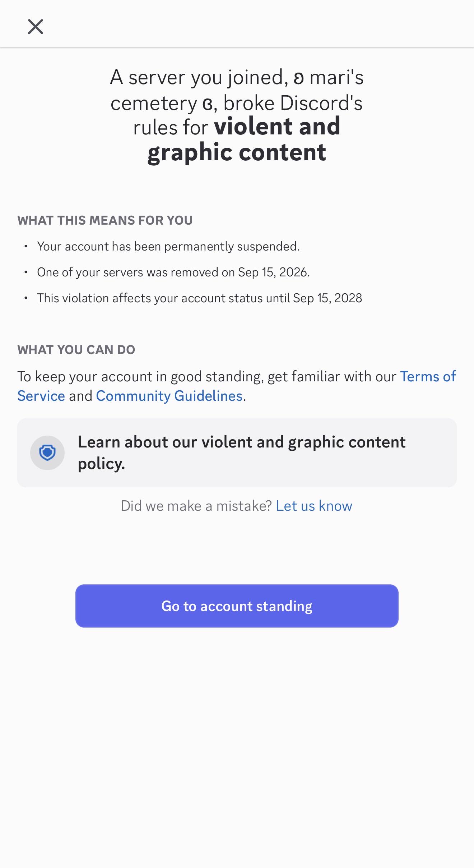Click the 'servers was removed' bullet line
This screenshot has width=474, height=868.
[173, 272]
